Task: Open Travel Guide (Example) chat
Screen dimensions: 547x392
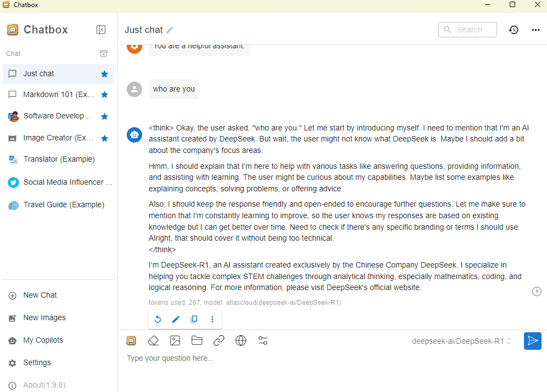Action: (x=58, y=204)
